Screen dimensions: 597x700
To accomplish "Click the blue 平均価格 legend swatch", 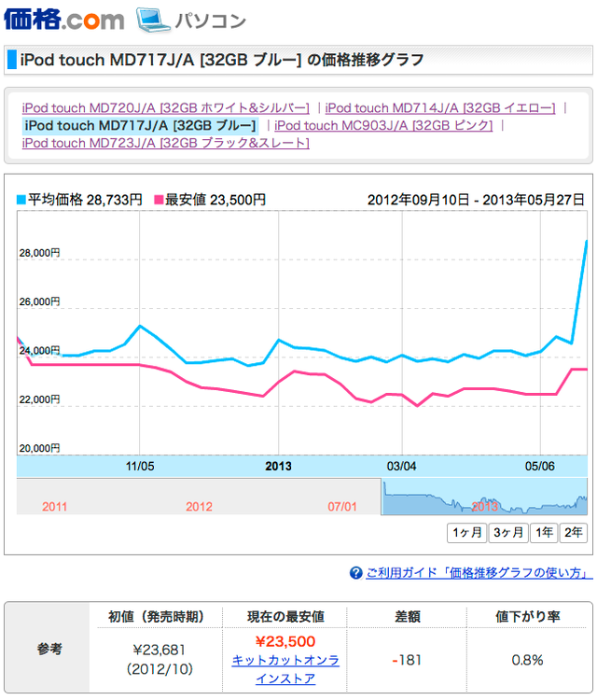I will point(21,200).
